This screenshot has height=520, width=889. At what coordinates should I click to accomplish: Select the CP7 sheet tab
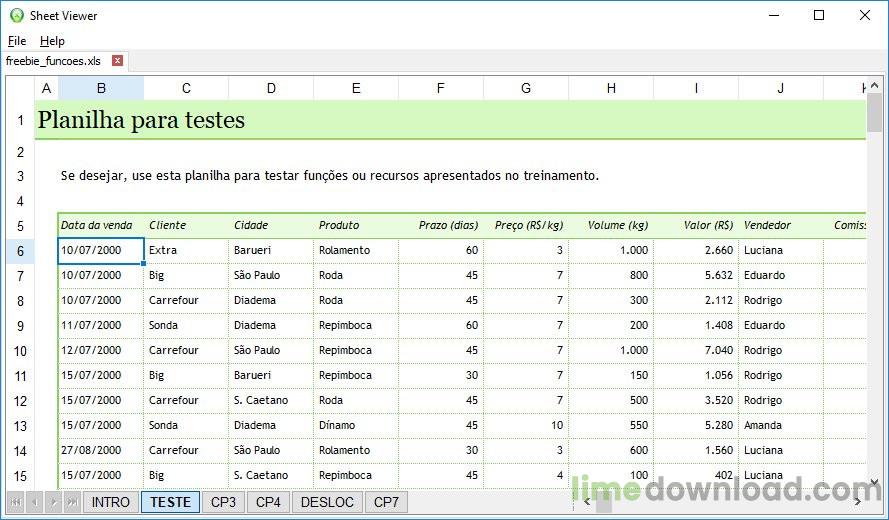(x=386, y=502)
